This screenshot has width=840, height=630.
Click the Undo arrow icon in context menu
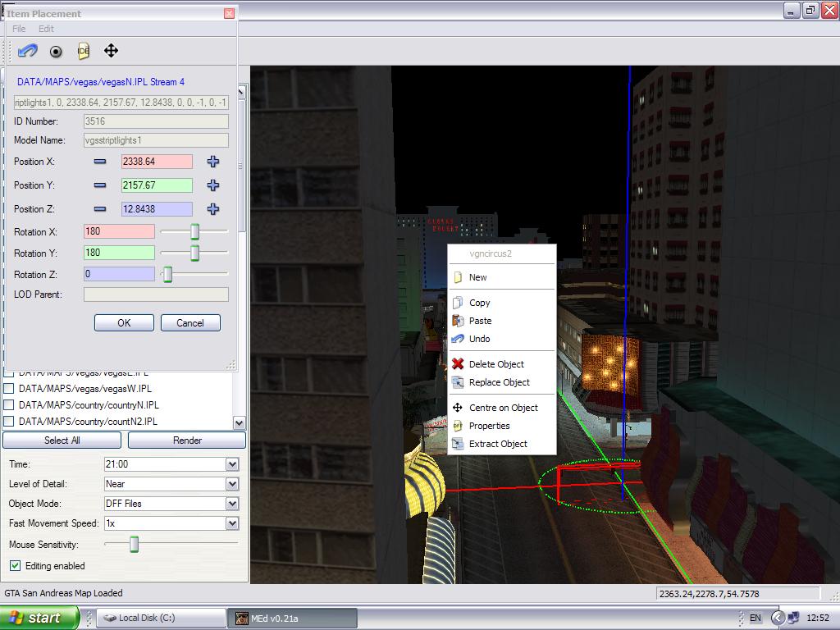tap(458, 339)
